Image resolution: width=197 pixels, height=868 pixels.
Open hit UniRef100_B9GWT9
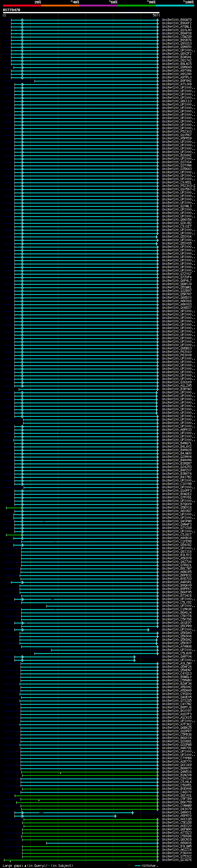pos(176,20)
